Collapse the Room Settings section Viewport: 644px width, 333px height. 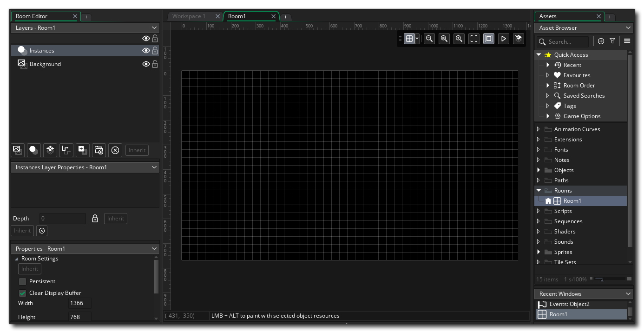pyautogui.click(x=17, y=259)
